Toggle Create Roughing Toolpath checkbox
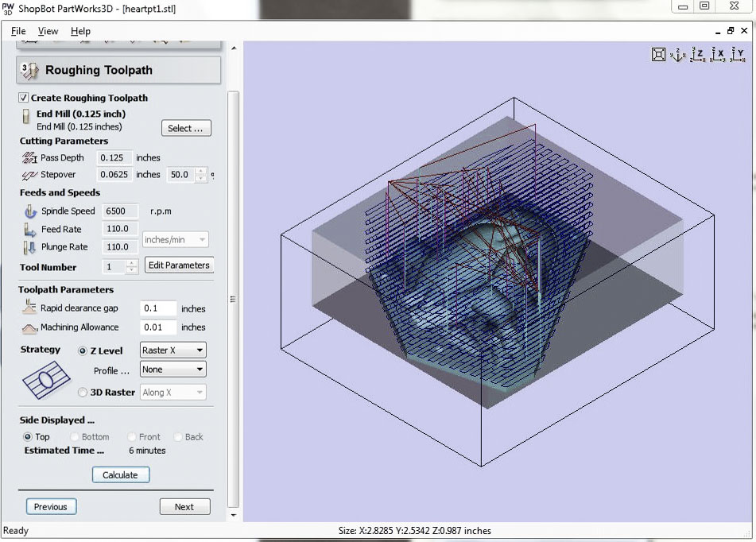This screenshot has width=756, height=542. click(x=23, y=98)
